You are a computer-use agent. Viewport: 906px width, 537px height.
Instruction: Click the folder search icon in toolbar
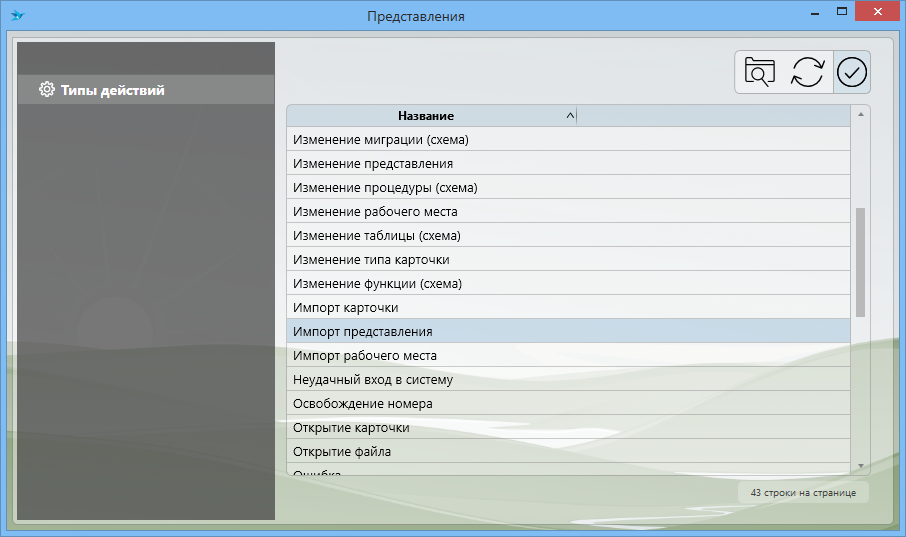click(x=760, y=73)
